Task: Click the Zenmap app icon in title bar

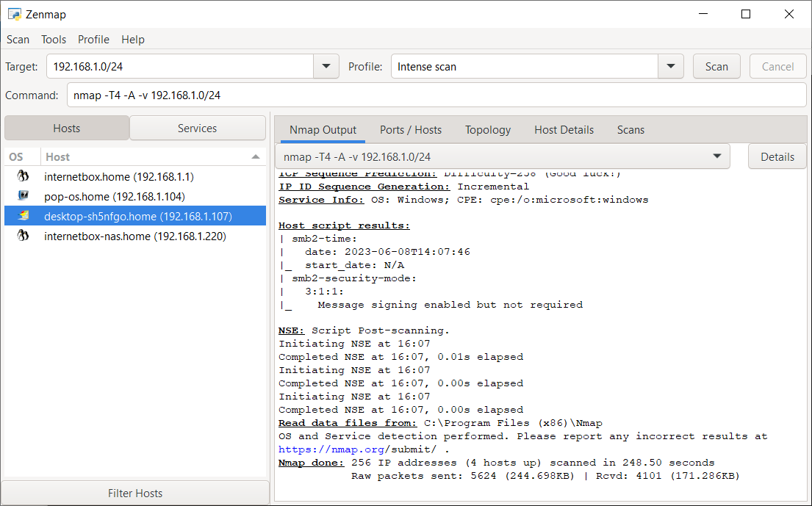Action: tap(14, 14)
